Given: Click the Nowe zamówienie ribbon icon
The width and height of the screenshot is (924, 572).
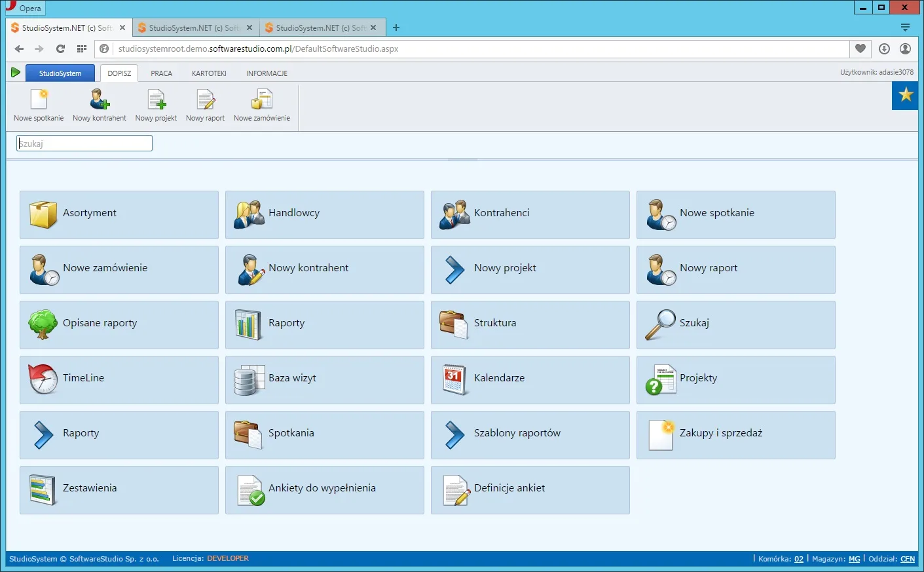Looking at the screenshot, I should point(262,105).
